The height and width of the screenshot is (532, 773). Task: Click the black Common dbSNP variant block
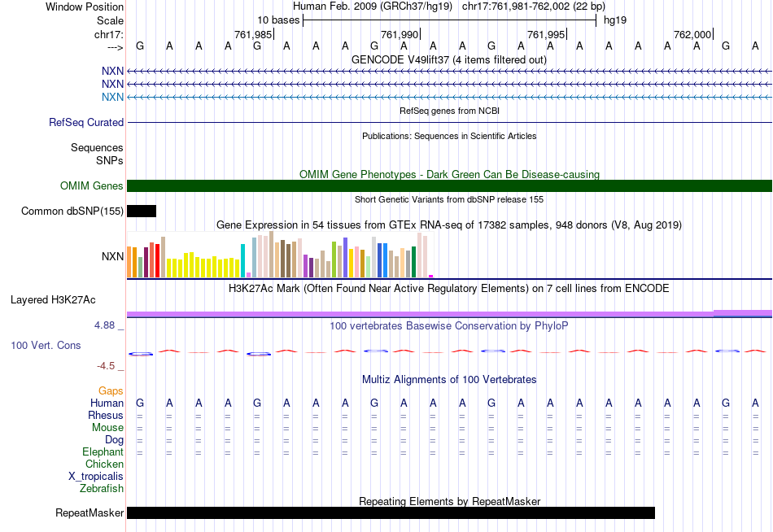point(142,211)
